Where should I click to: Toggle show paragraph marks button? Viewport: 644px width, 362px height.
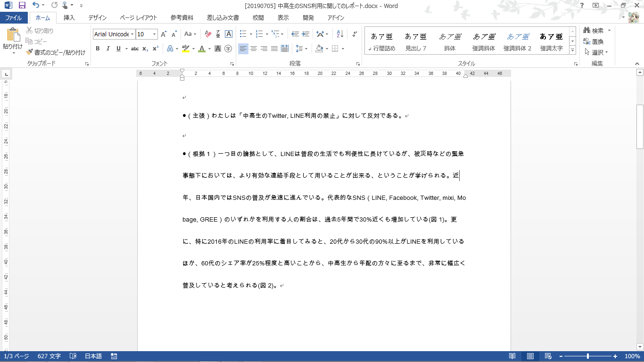click(355, 34)
